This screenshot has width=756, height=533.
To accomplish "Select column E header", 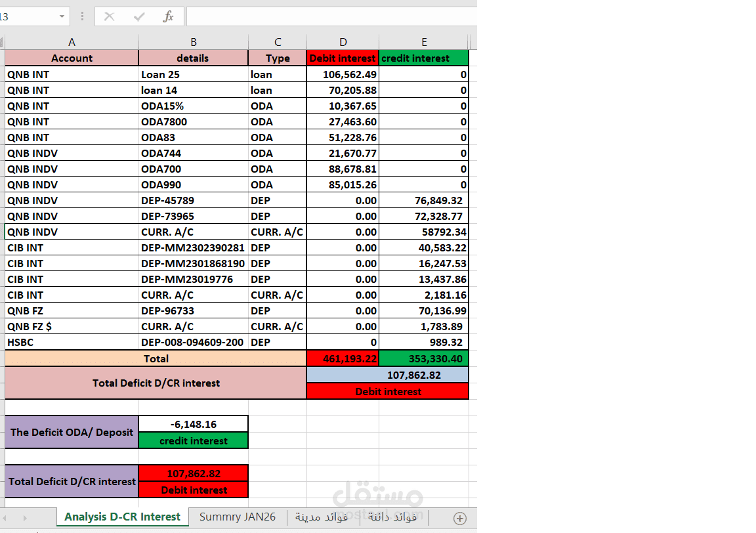I will [x=424, y=42].
